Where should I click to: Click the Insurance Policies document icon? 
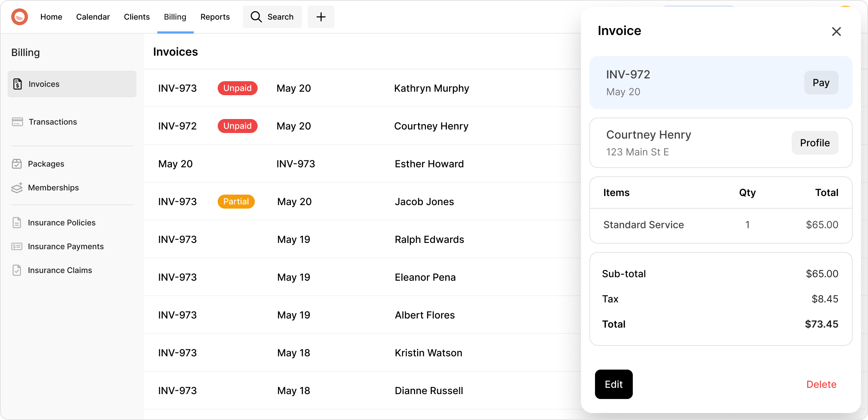tap(17, 223)
